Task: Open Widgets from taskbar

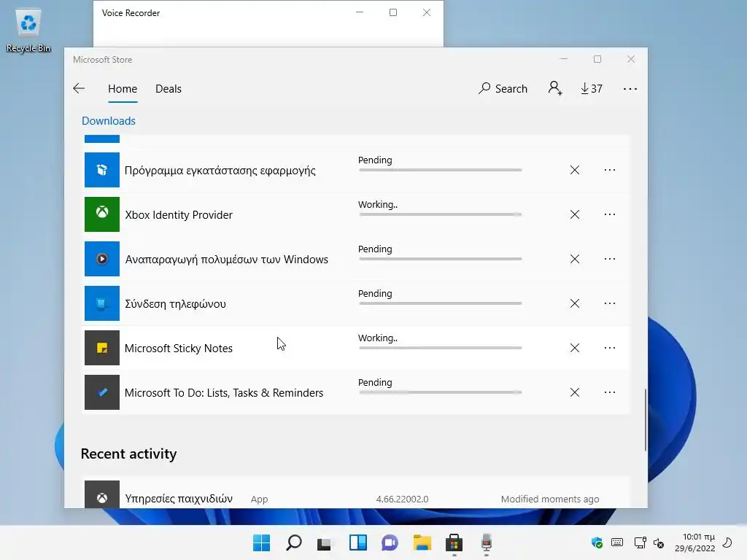Action: pos(357,542)
